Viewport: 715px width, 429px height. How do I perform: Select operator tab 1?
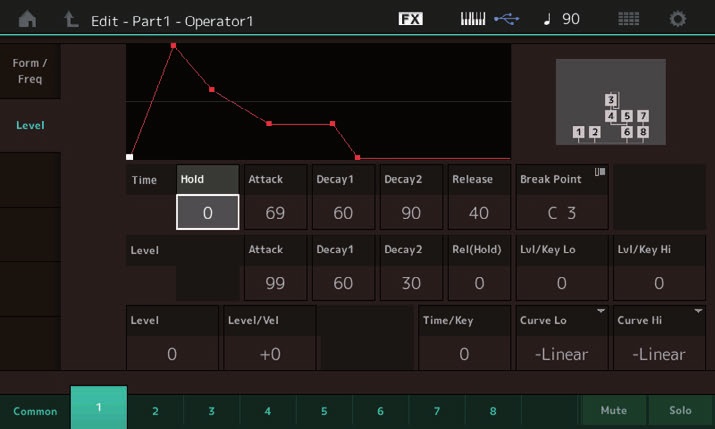(98, 408)
